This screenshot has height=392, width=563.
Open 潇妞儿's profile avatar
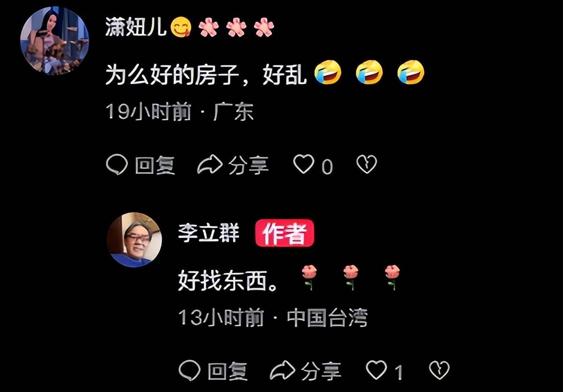[x=54, y=40]
